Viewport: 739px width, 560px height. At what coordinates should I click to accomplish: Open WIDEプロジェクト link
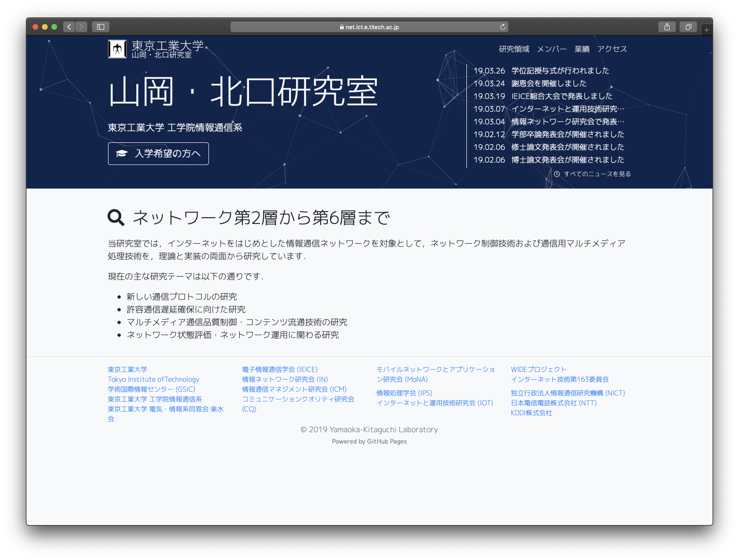539,370
